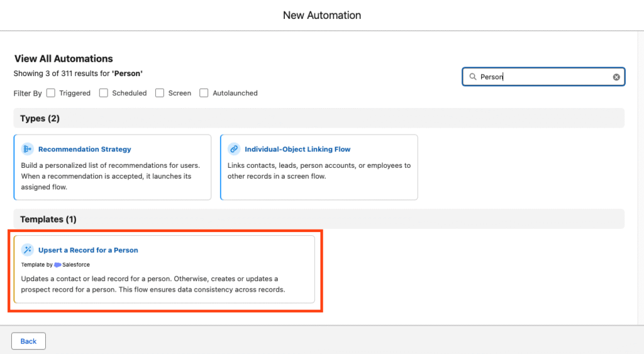Click in the Person search field
The width and height of the screenshot is (644, 354).
tap(543, 77)
